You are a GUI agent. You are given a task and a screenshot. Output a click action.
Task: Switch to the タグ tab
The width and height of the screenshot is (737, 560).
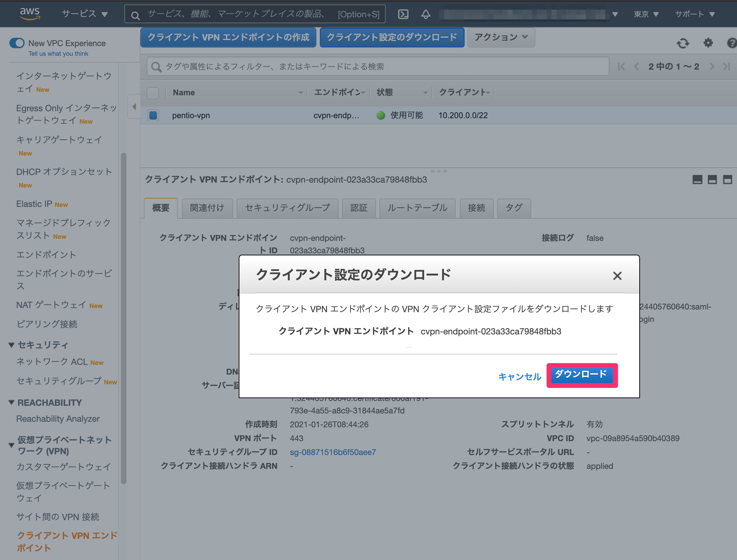click(x=514, y=208)
